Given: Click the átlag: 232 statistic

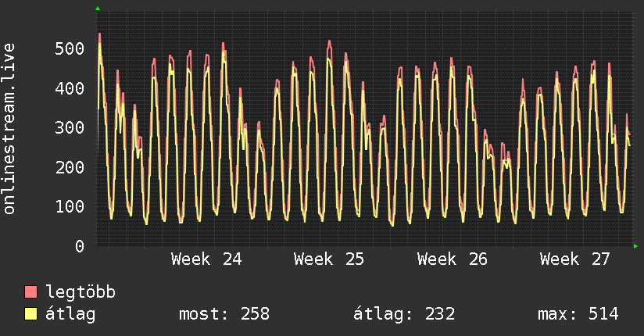Looking at the screenshot, I should [404, 314].
